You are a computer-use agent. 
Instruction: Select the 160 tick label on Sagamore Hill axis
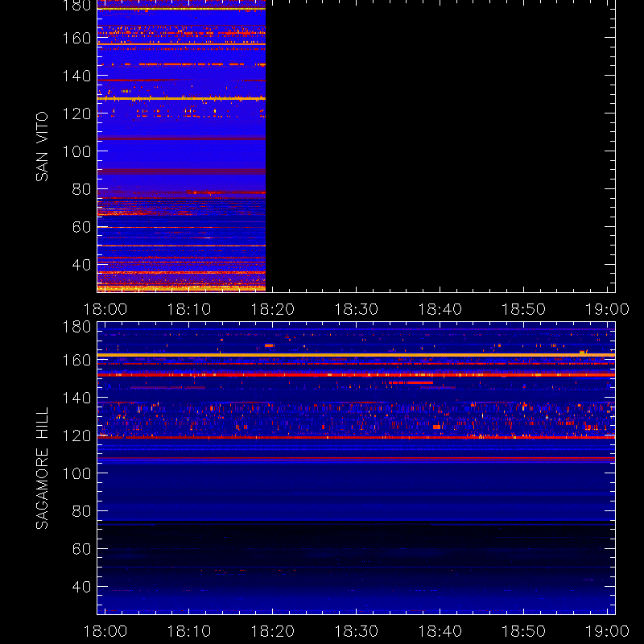coord(76,360)
